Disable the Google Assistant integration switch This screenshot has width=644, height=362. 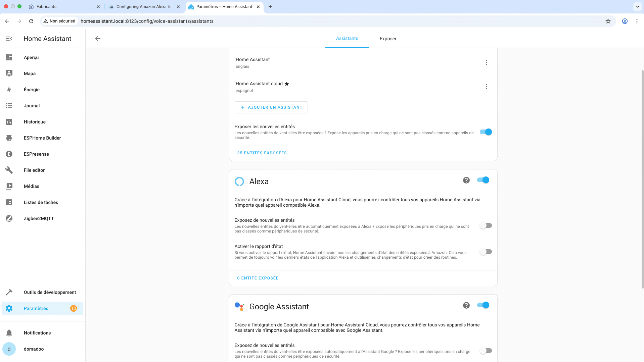tap(483, 305)
